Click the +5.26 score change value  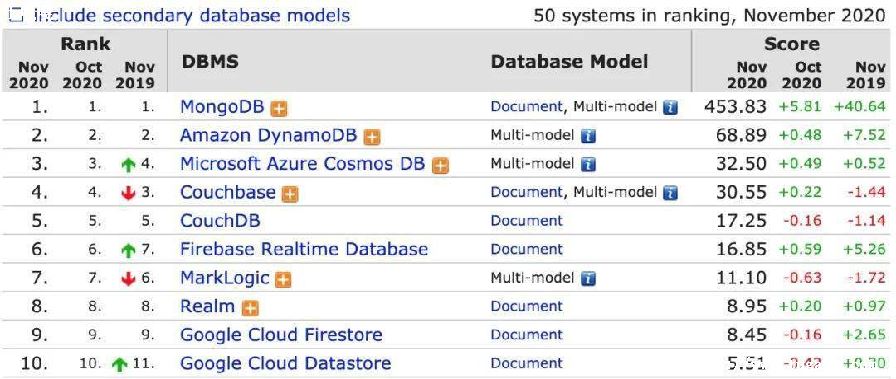864,249
